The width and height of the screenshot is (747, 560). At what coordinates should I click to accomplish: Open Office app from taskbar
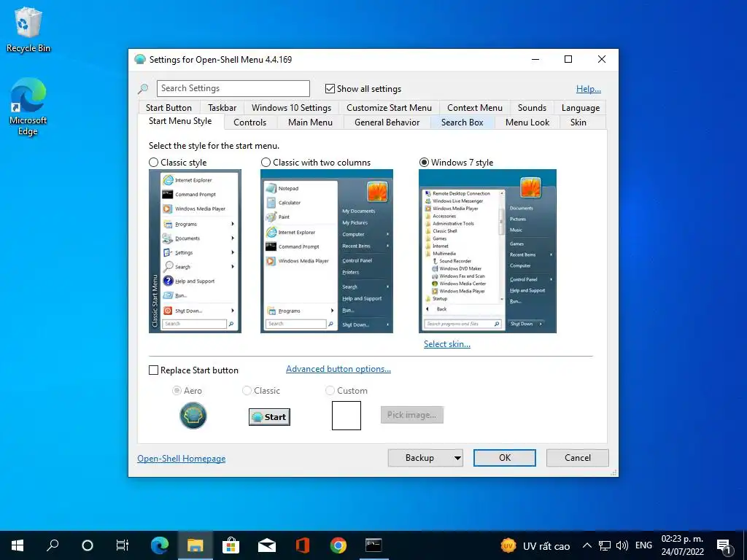pyautogui.click(x=302, y=545)
